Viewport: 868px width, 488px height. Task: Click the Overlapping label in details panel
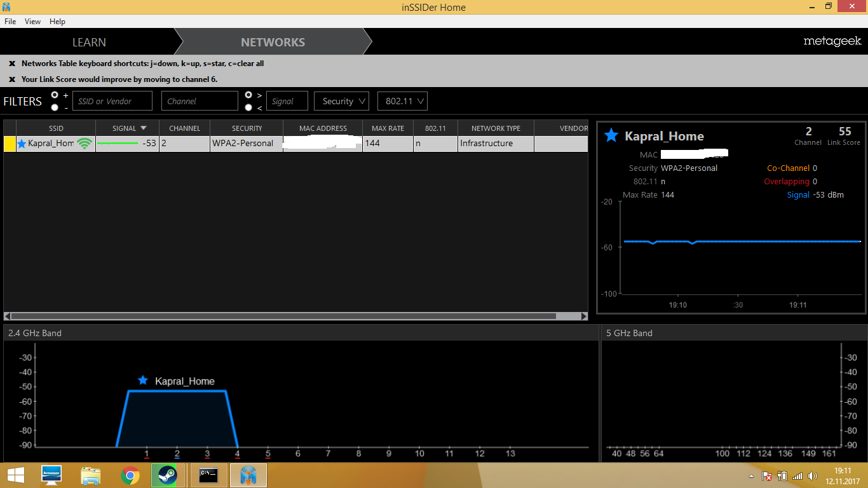pos(787,182)
